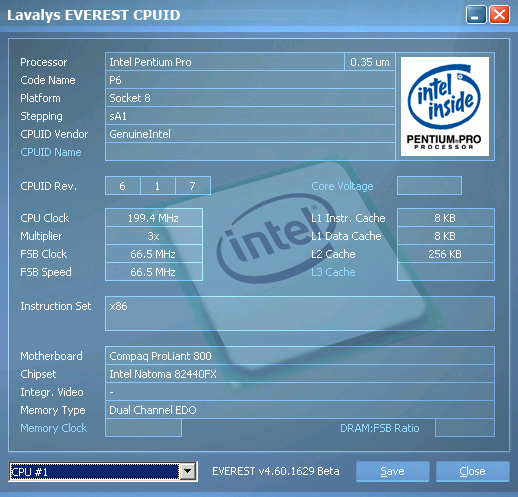Click the 256 KB L2 cache value
518x497 pixels.
pyautogui.click(x=445, y=254)
